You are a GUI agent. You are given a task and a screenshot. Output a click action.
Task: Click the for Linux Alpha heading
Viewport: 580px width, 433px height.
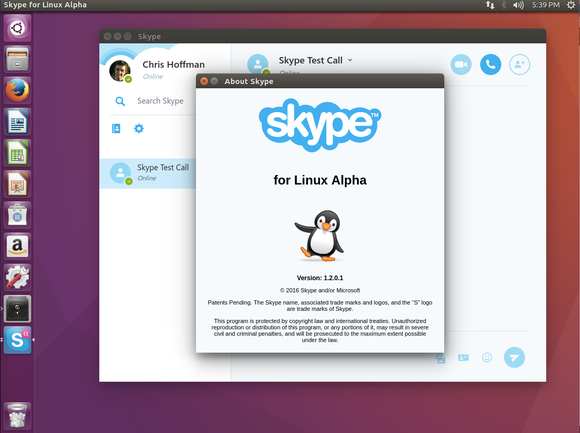320,180
